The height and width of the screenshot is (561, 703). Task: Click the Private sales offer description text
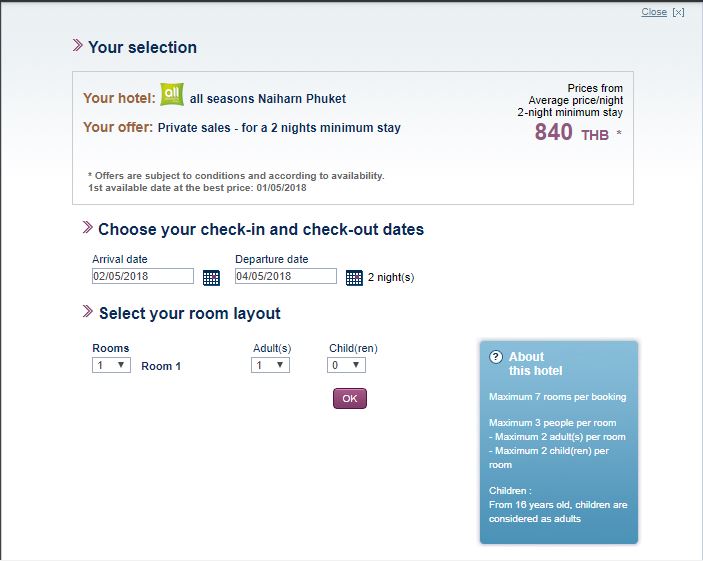pyautogui.click(x=279, y=128)
